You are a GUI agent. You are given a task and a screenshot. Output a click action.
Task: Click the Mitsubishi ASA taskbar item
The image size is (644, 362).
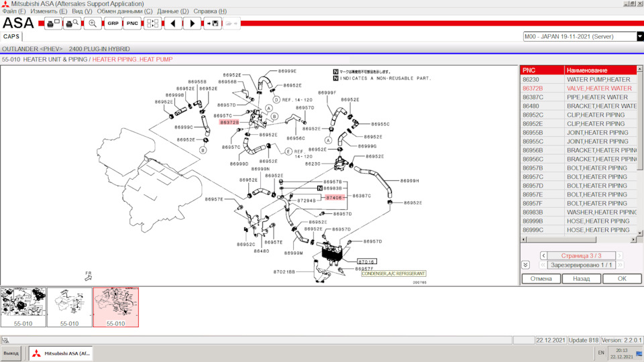coord(61,353)
